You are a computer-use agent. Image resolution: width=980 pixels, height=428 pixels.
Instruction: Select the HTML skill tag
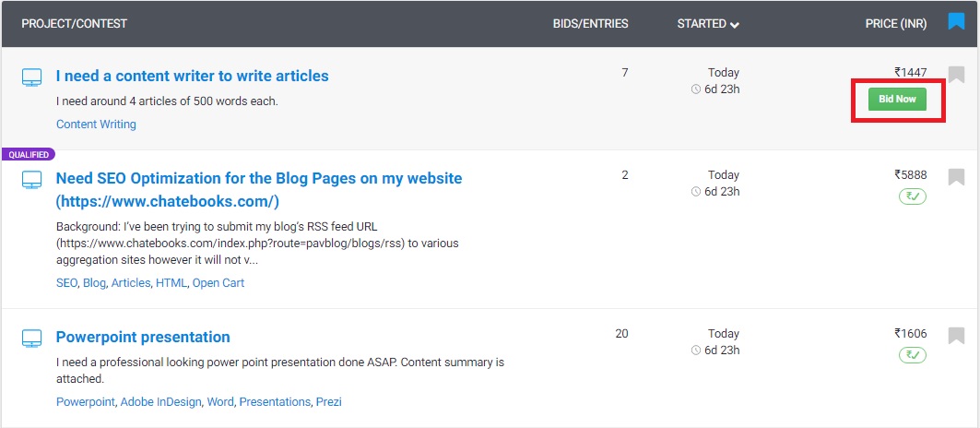(171, 283)
